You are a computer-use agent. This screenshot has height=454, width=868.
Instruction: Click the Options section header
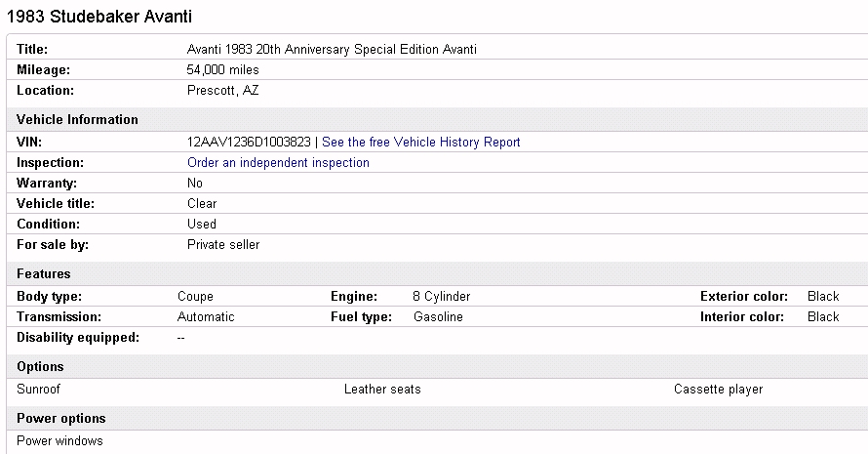point(40,367)
